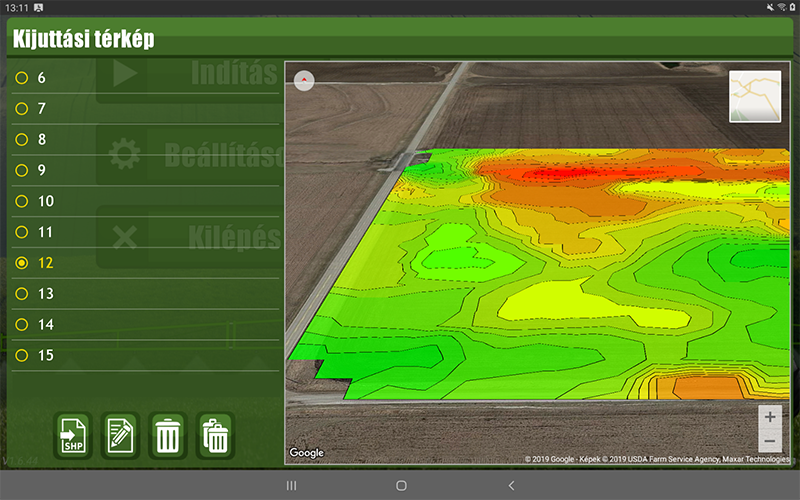This screenshot has height=500, width=800.
Task: Click red high-rate zone on map
Action: pos(560,175)
